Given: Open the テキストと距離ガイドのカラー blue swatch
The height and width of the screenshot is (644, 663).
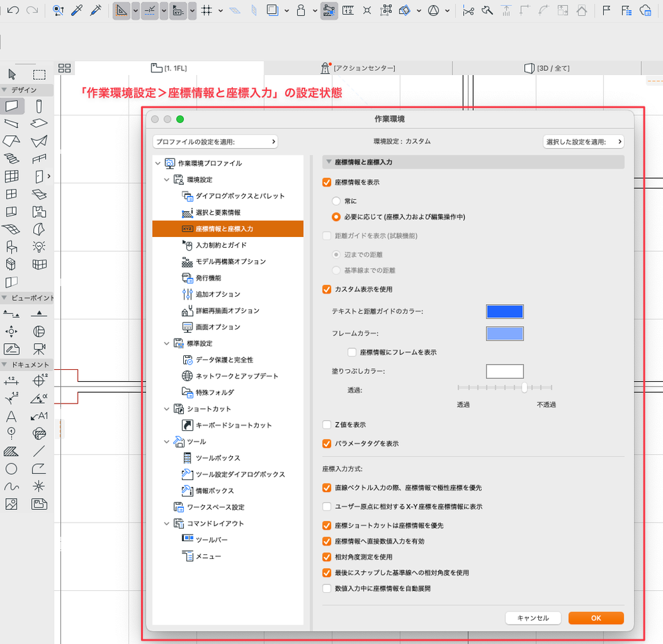Looking at the screenshot, I should point(504,311).
